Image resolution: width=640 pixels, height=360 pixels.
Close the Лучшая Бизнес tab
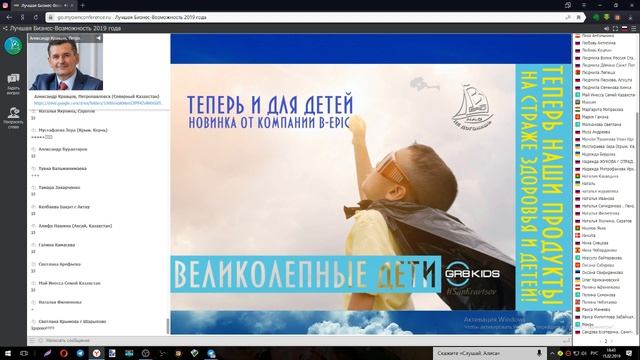72,6
